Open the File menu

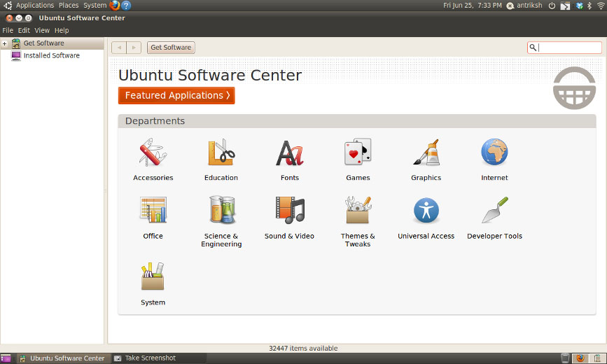click(x=8, y=30)
